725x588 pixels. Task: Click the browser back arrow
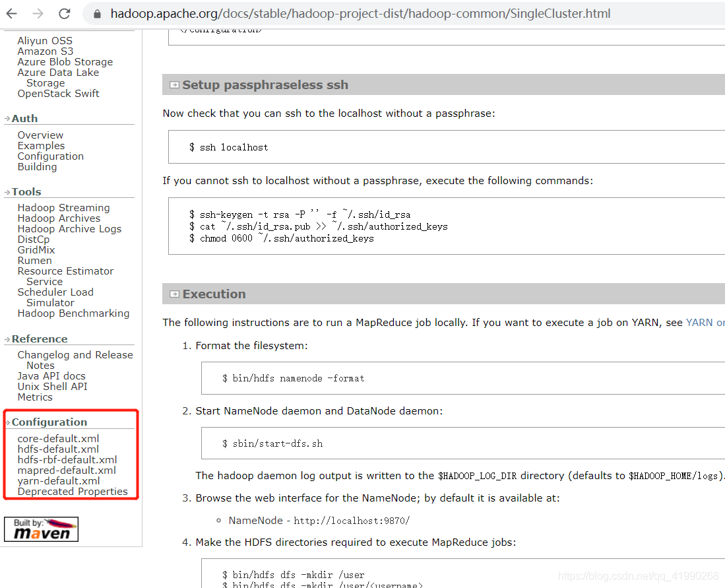tap(12, 14)
